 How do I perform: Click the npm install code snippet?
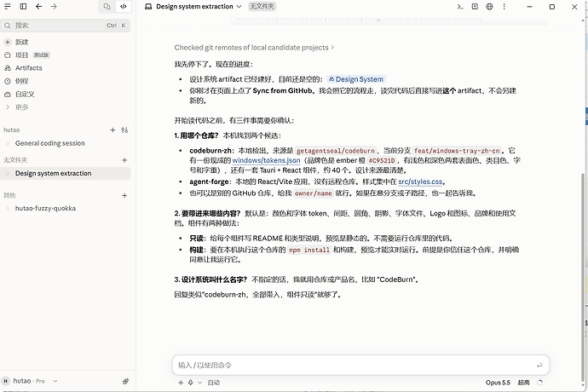pyautogui.click(x=309, y=251)
